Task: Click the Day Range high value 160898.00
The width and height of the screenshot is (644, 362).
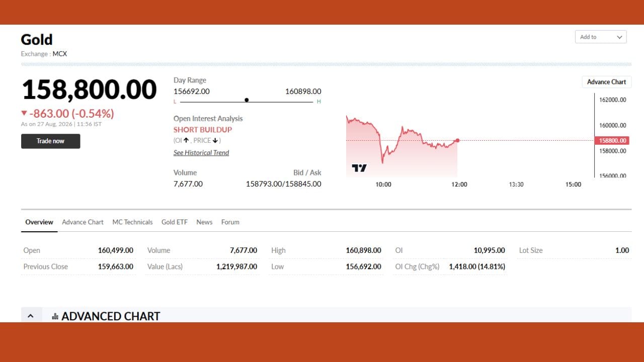Action: (303, 92)
